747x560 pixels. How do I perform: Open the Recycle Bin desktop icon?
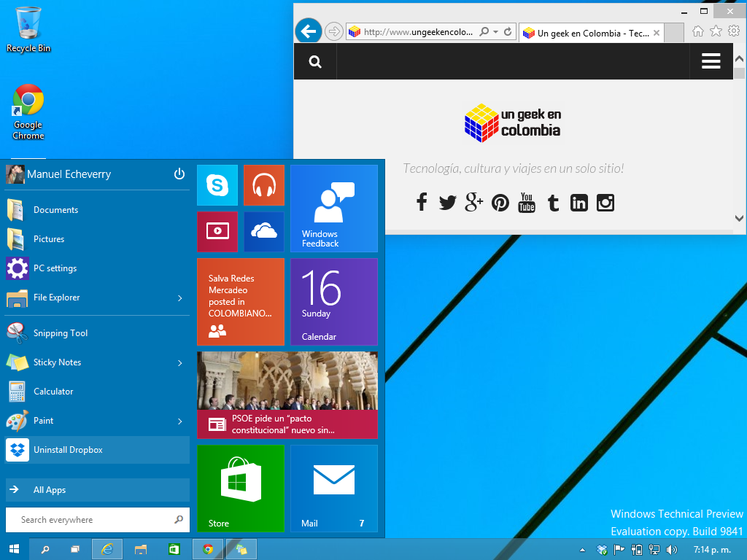(28, 29)
